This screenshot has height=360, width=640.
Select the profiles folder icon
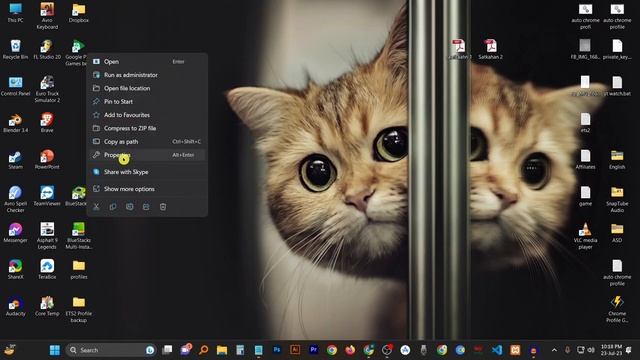pos(79,270)
